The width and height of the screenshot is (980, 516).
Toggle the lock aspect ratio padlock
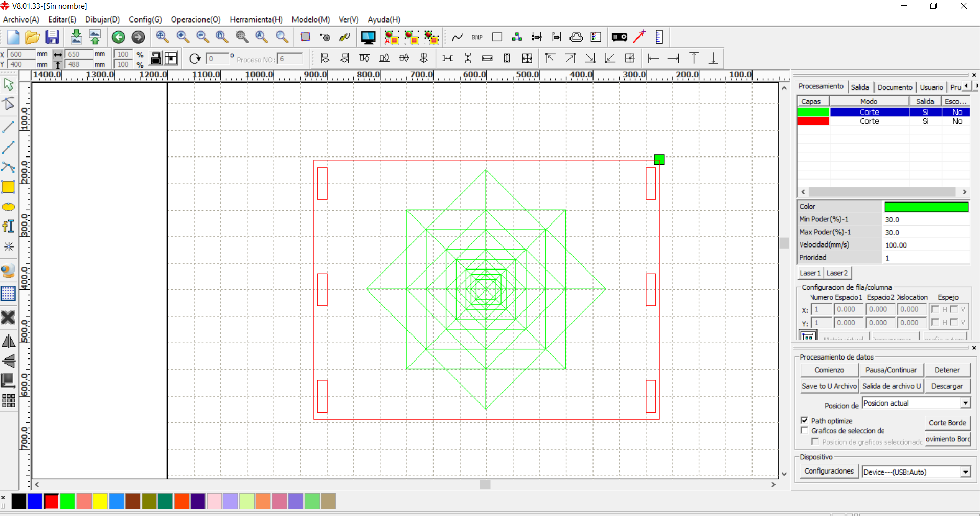[155, 58]
